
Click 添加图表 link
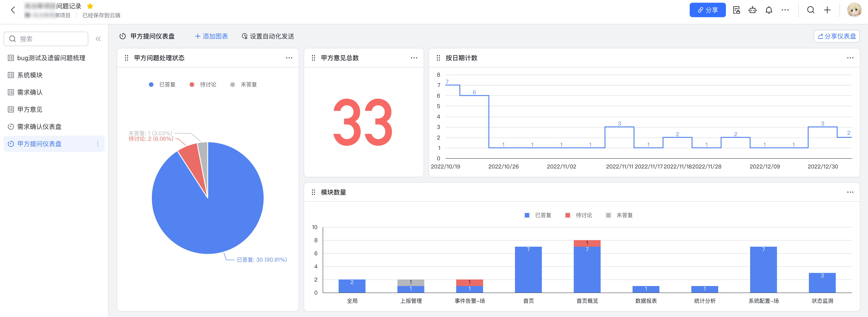click(x=211, y=36)
